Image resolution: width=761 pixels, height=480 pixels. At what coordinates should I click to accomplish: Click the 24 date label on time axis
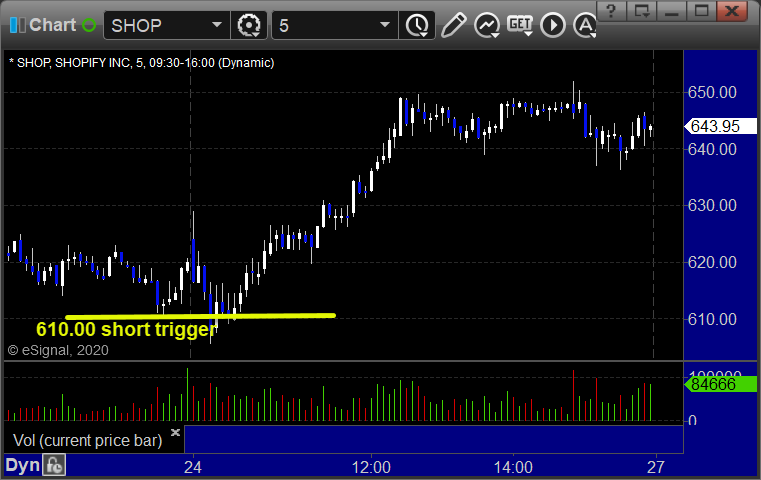[193, 467]
